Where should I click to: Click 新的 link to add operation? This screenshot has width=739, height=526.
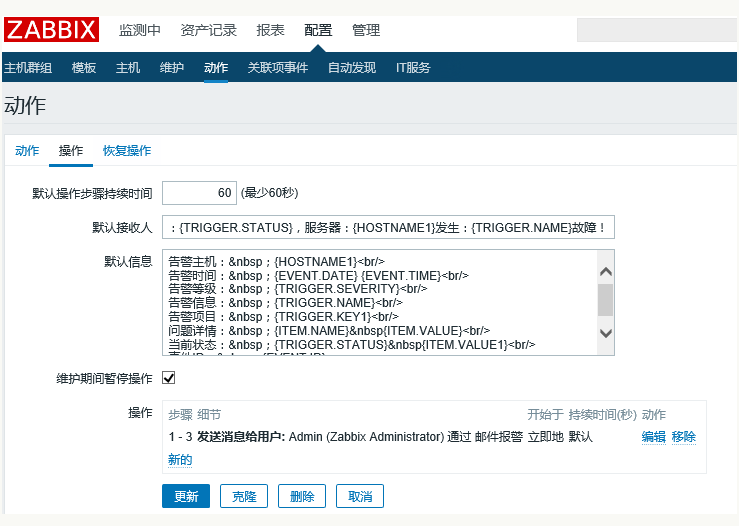click(x=180, y=460)
